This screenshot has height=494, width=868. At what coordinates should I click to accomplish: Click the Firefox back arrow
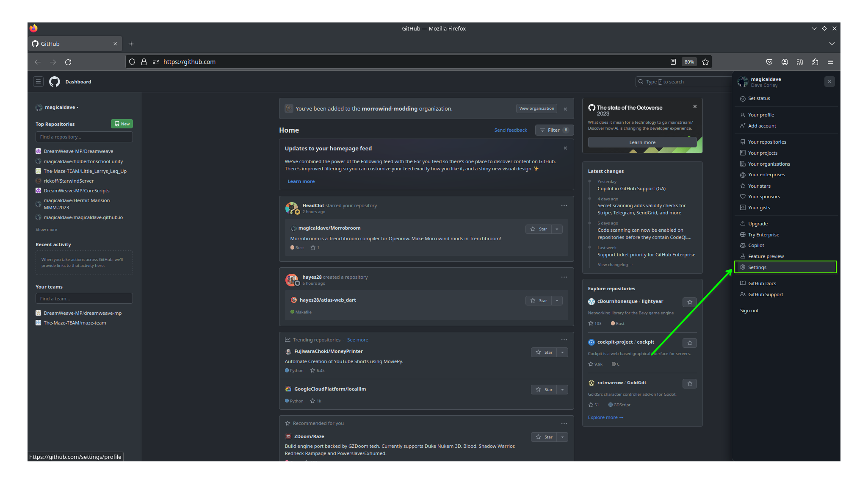pos(38,62)
